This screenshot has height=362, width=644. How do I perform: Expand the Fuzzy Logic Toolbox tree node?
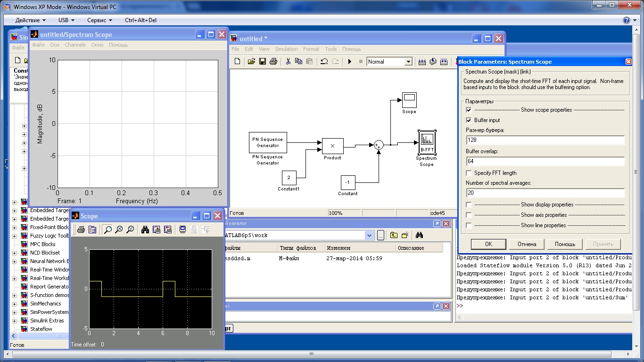14,236
